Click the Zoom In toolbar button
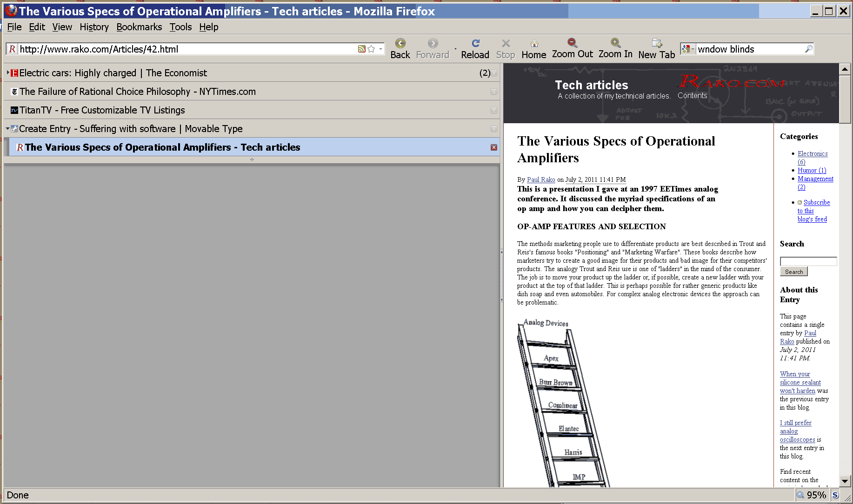 click(x=615, y=49)
